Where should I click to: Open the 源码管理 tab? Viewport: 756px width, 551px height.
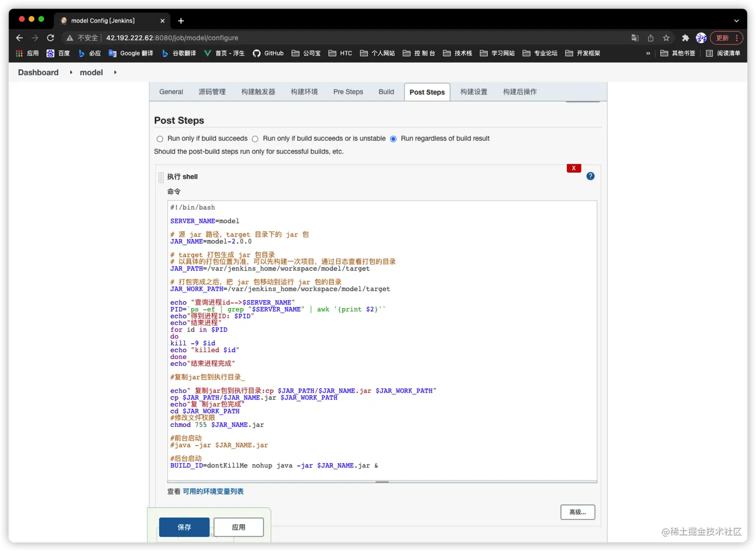[x=212, y=91]
